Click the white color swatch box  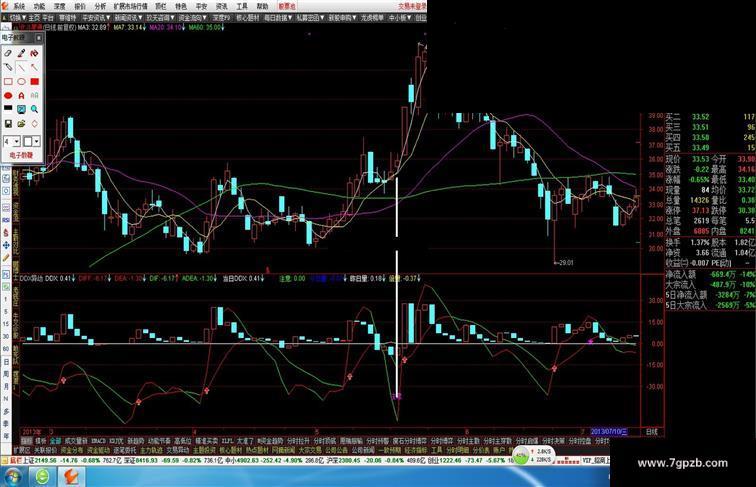point(27,141)
